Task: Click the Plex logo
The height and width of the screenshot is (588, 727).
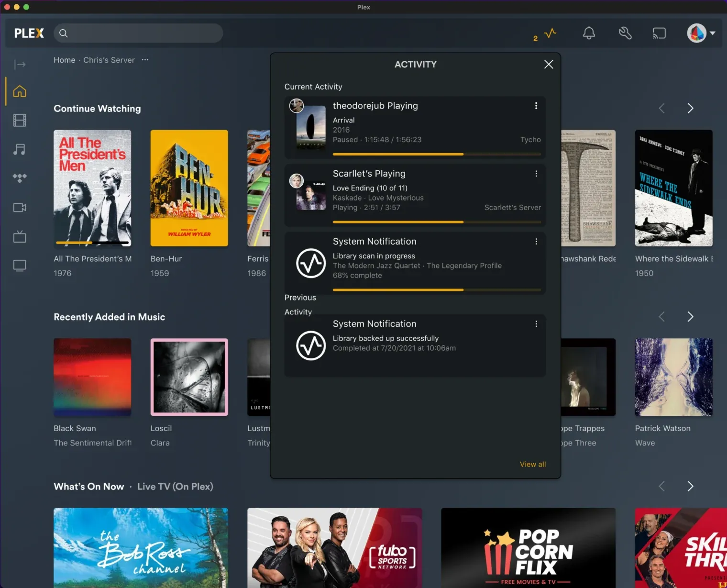Action: tap(29, 33)
